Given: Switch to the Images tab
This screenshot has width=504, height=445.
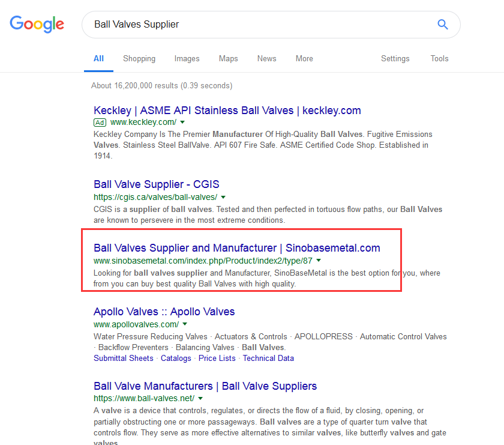Looking at the screenshot, I should (x=187, y=59).
